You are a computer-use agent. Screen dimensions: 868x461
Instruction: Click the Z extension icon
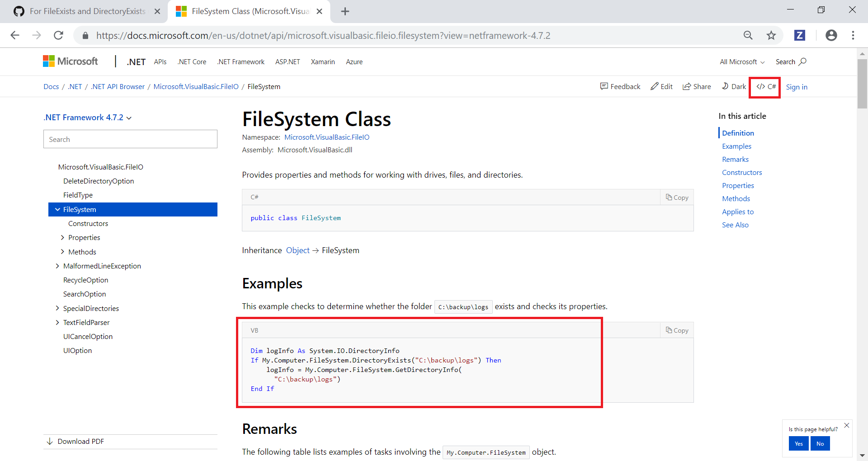click(x=800, y=35)
